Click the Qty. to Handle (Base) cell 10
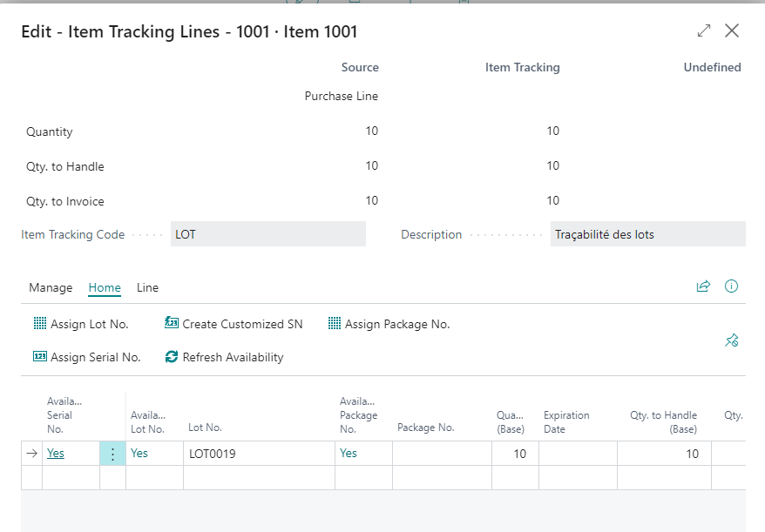The height and width of the screenshot is (532, 765). [665, 454]
